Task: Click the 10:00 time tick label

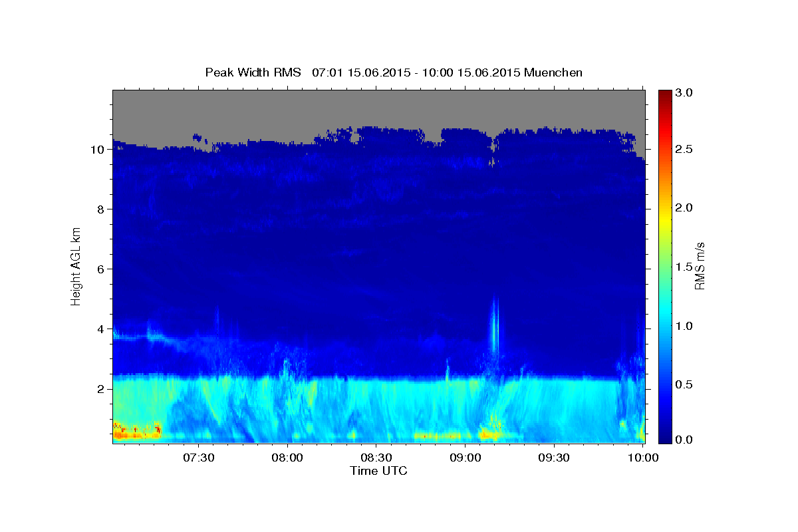Action: [x=643, y=457]
